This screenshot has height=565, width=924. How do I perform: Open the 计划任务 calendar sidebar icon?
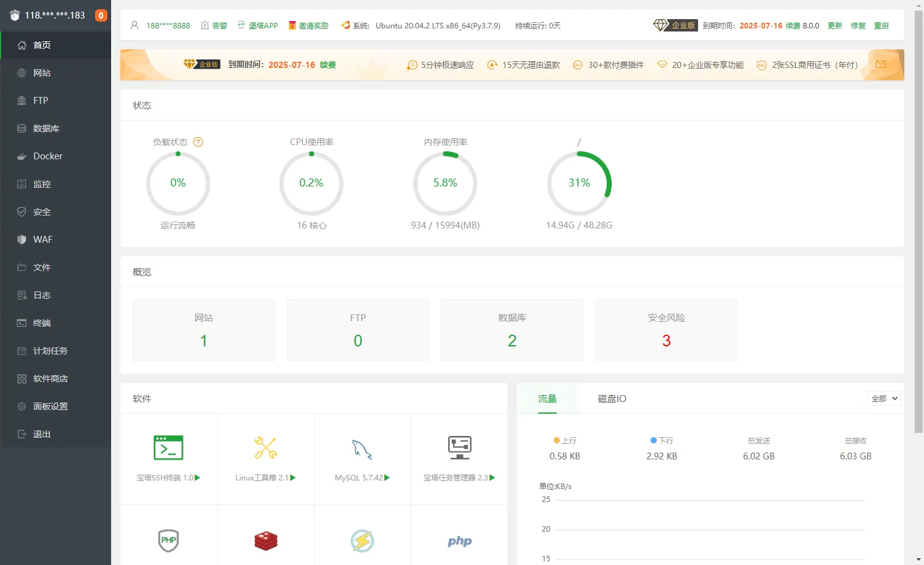coord(22,351)
